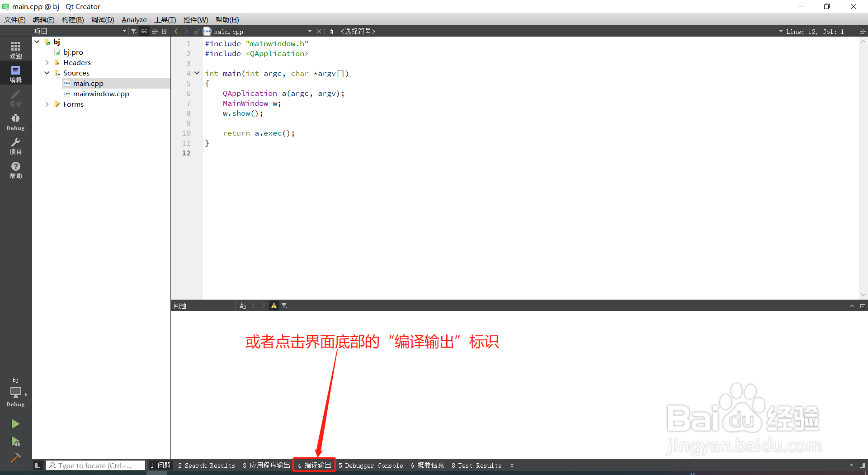The height and width of the screenshot is (475, 868).
Task: Open the bj Debug kit selector
Action: tap(16, 392)
